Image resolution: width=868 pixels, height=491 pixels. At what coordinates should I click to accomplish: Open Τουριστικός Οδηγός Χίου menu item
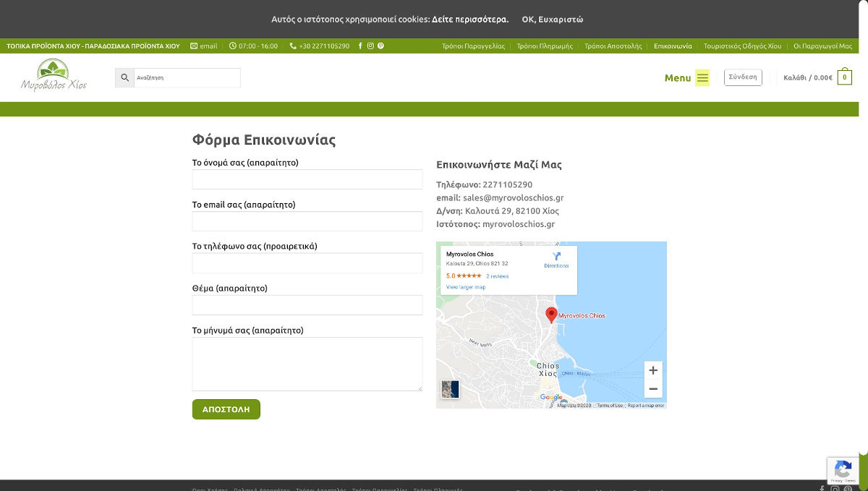[x=742, y=46]
